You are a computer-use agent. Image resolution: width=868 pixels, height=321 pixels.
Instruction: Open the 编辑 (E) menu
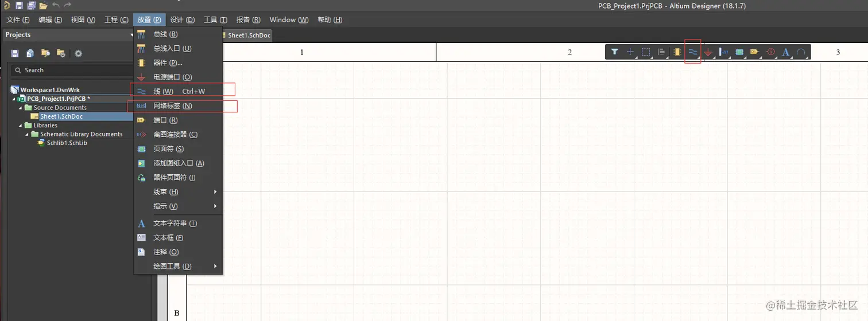(50, 19)
